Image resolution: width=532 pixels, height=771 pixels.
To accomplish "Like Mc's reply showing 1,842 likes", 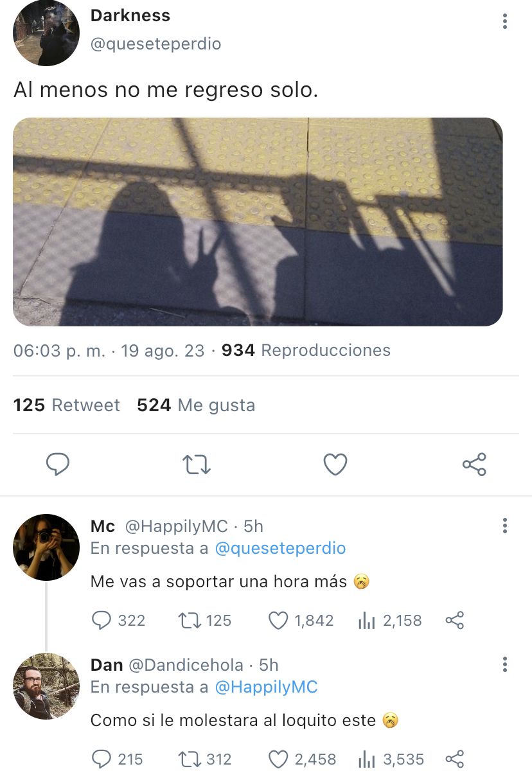I will (x=301, y=620).
